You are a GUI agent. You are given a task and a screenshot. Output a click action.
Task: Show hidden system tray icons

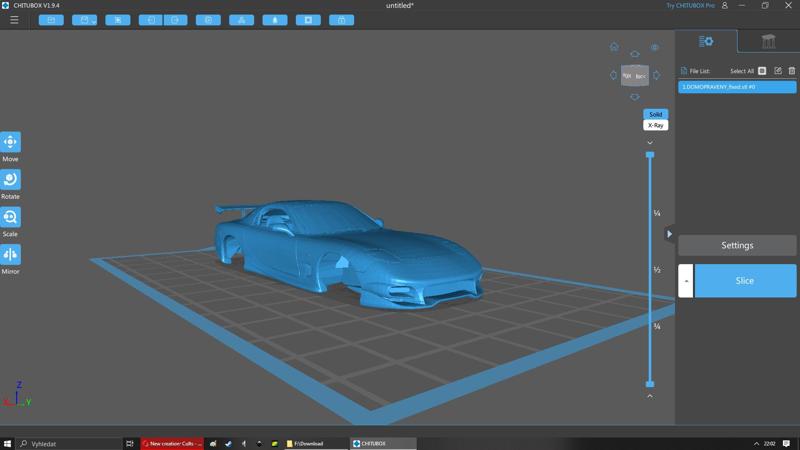(x=756, y=443)
